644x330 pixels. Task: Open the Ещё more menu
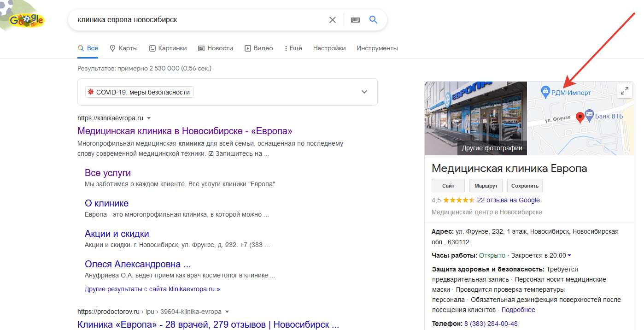click(293, 48)
